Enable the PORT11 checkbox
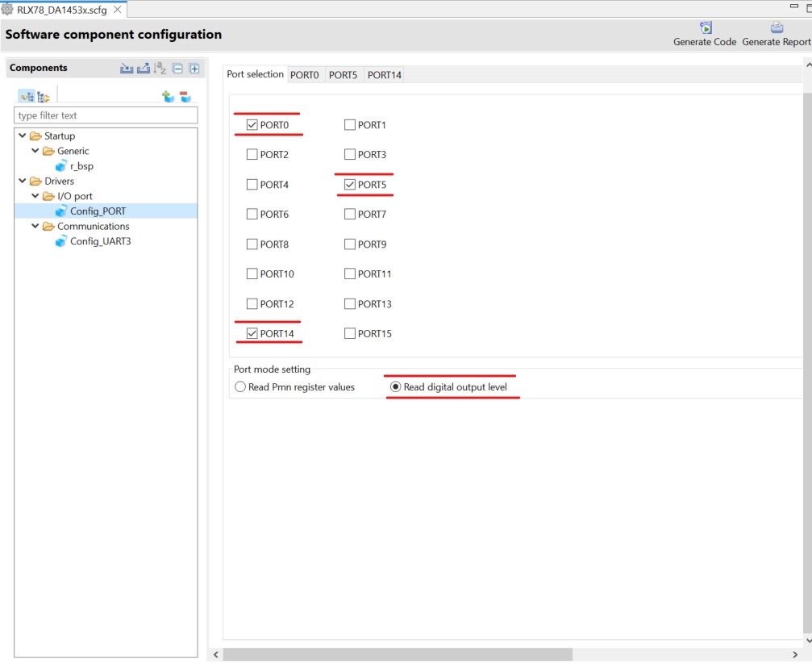The width and height of the screenshot is (812, 664). 349,274
